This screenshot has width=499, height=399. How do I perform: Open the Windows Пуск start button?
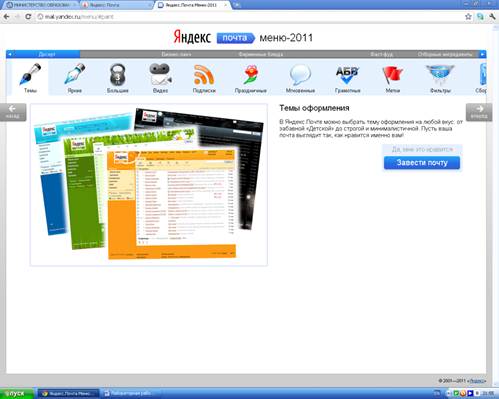pyautogui.click(x=17, y=394)
